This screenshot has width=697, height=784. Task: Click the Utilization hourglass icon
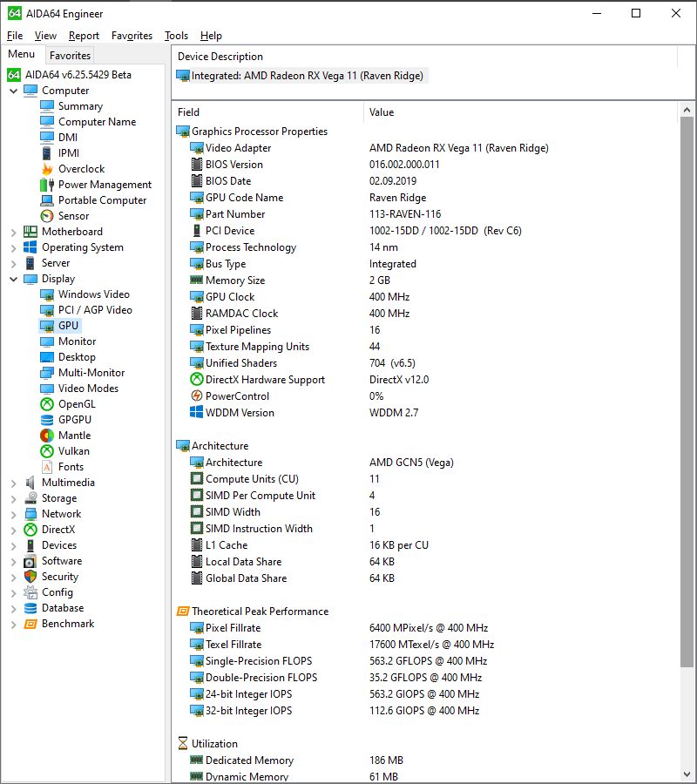click(183, 744)
